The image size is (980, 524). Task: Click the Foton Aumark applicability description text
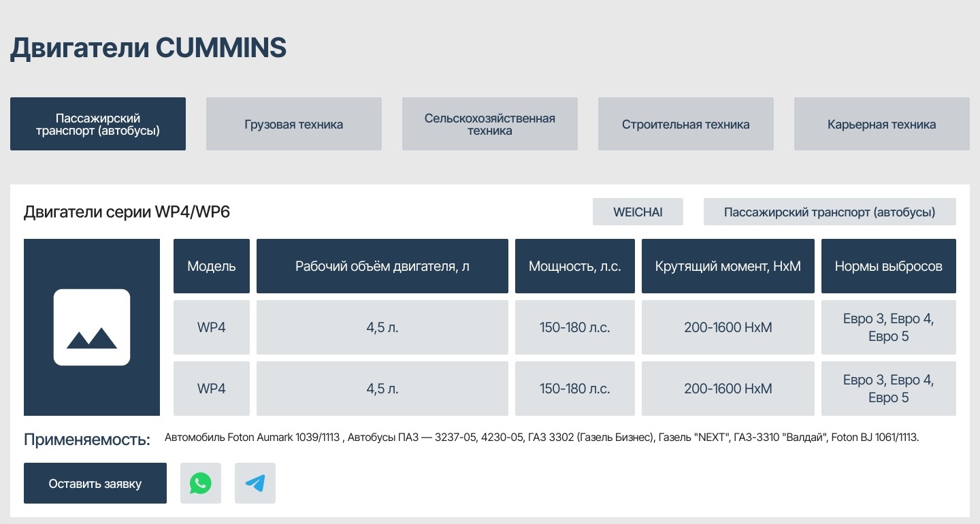click(542, 438)
